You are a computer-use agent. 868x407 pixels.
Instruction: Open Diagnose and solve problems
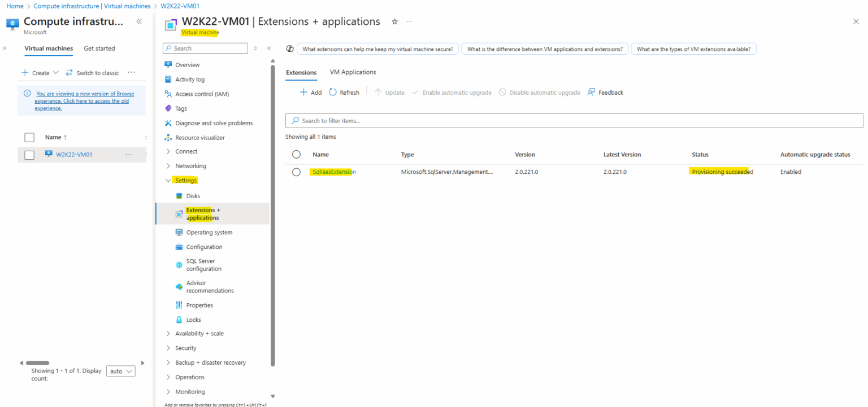[210, 122]
